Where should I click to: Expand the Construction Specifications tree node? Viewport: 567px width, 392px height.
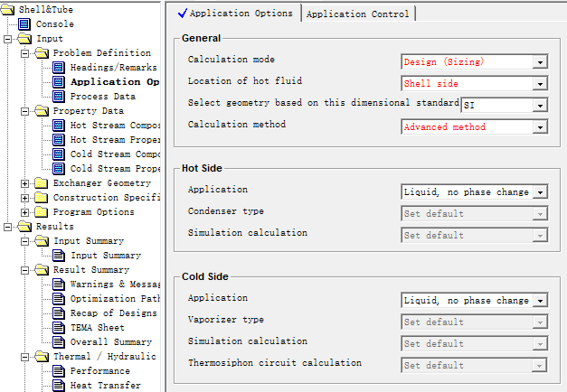coord(24,198)
